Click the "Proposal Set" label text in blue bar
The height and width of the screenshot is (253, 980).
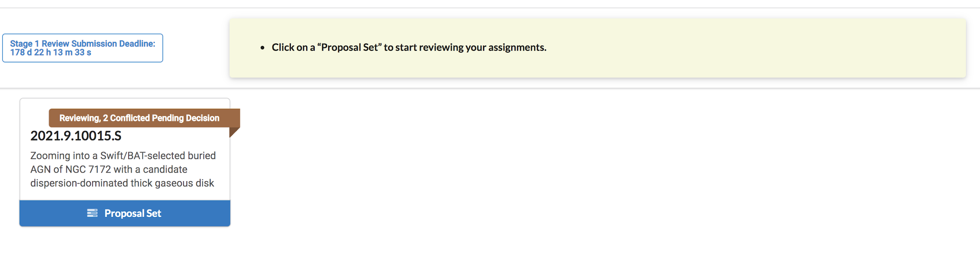(132, 213)
